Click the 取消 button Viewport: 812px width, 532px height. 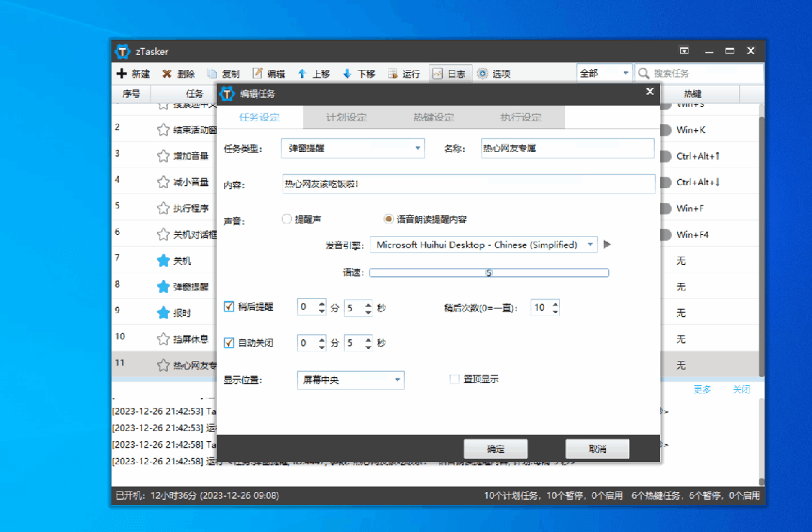pos(598,449)
